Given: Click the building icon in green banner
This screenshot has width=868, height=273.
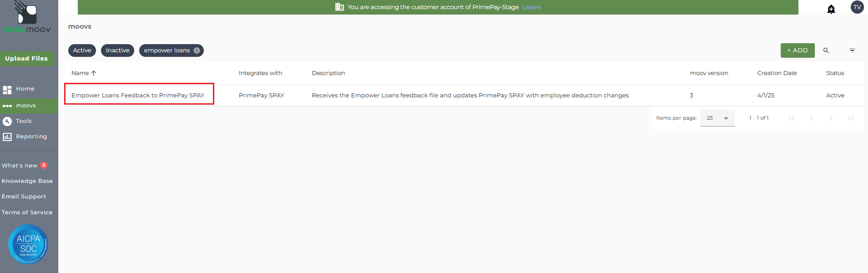Looking at the screenshot, I should pyautogui.click(x=339, y=7).
